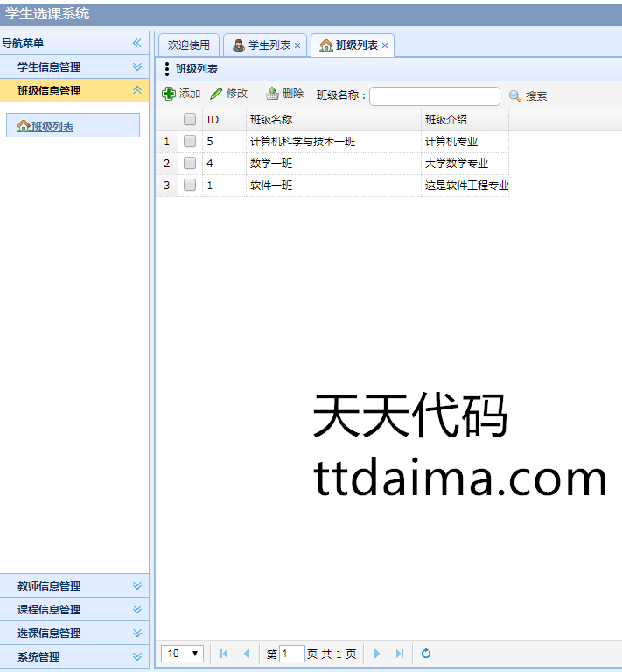622x672 pixels.
Task: Check the box for 数学一班 row
Action: (x=190, y=163)
